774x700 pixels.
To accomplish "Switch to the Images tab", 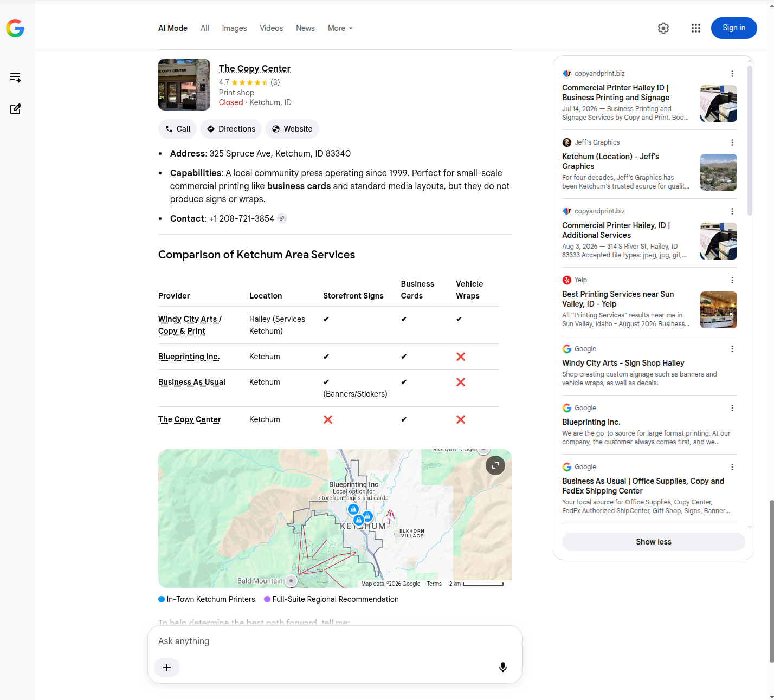I will pyautogui.click(x=234, y=28).
